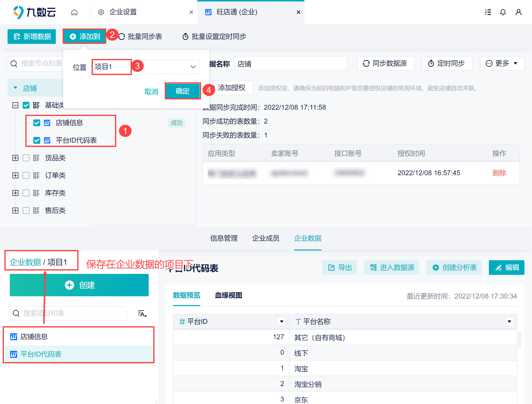
Task: Click 批量设置定时同步 timer icon
Action: coord(185,37)
